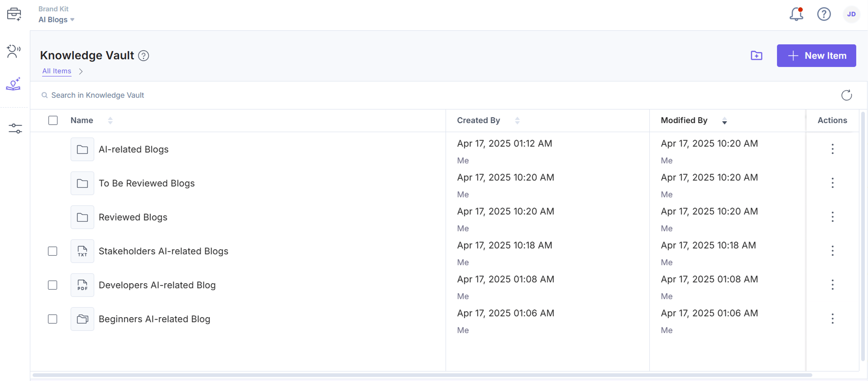The height and width of the screenshot is (381, 868).
Task: Open the notifications bell
Action: pos(797,14)
